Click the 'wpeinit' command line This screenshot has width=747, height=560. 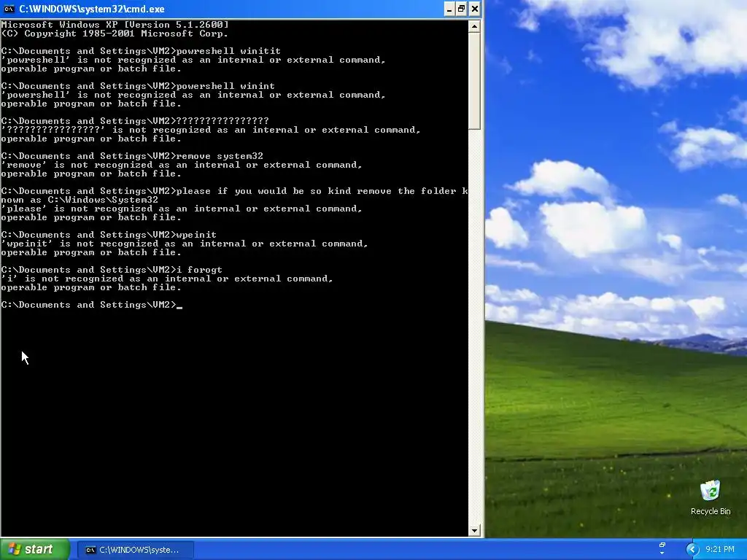(109, 235)
